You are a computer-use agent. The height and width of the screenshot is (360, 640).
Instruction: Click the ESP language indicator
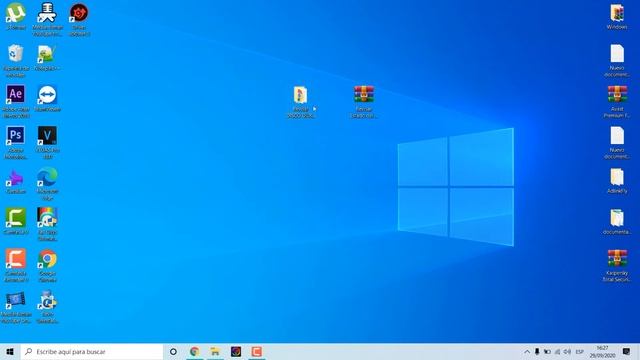580,351
